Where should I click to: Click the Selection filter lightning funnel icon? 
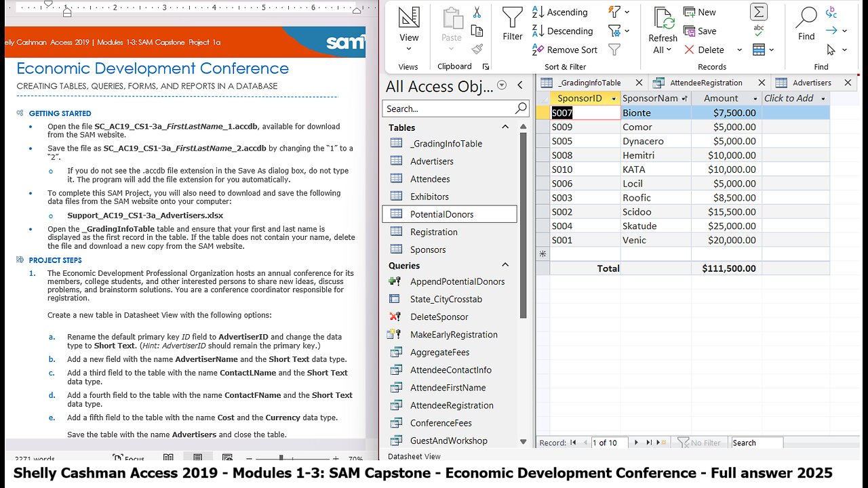615,12
